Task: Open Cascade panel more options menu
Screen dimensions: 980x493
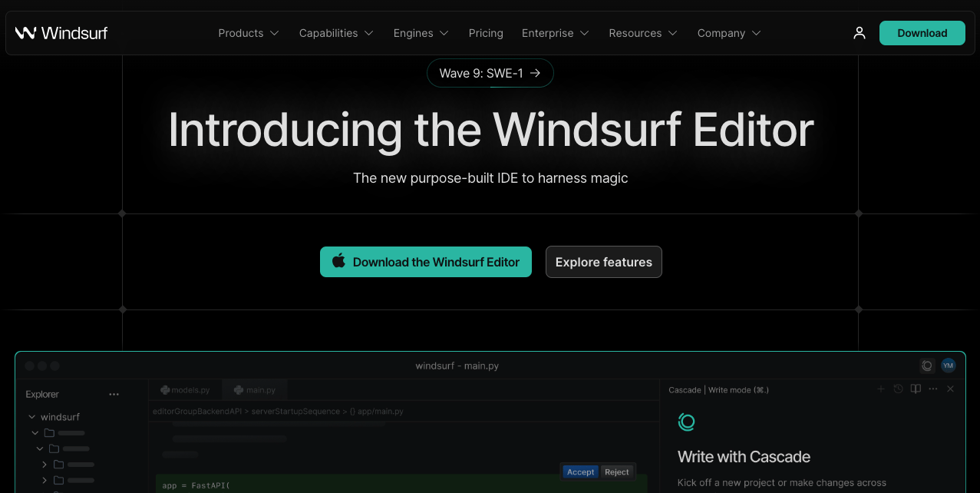Action: (x=933, y=389)
